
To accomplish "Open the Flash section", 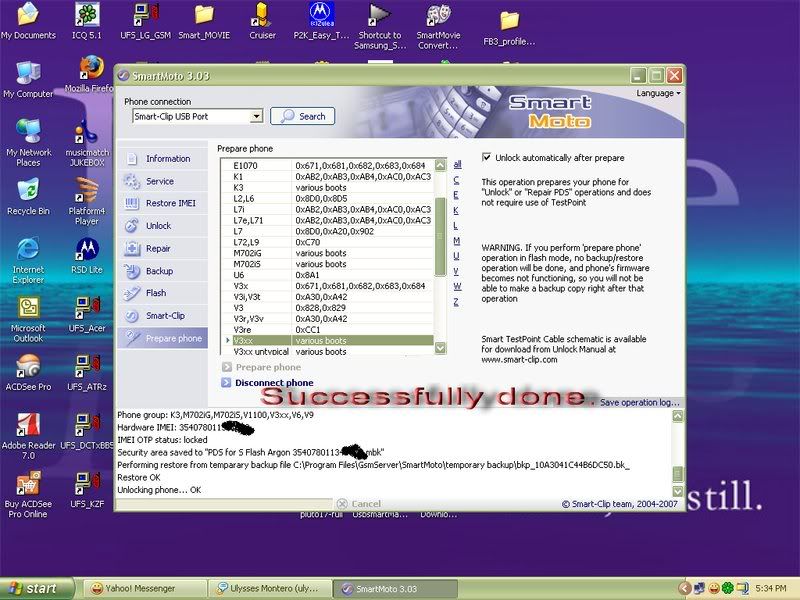I will [x=163, y=293].
